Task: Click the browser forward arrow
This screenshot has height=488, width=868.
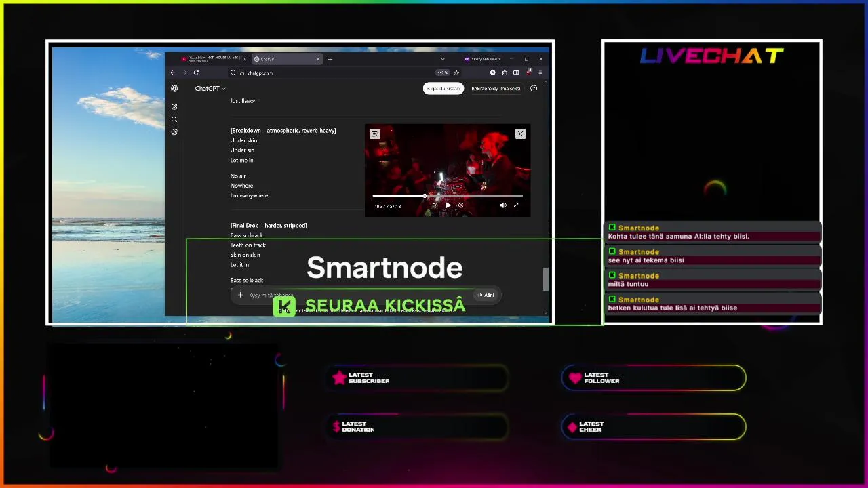Action: (x=184, y=73)
